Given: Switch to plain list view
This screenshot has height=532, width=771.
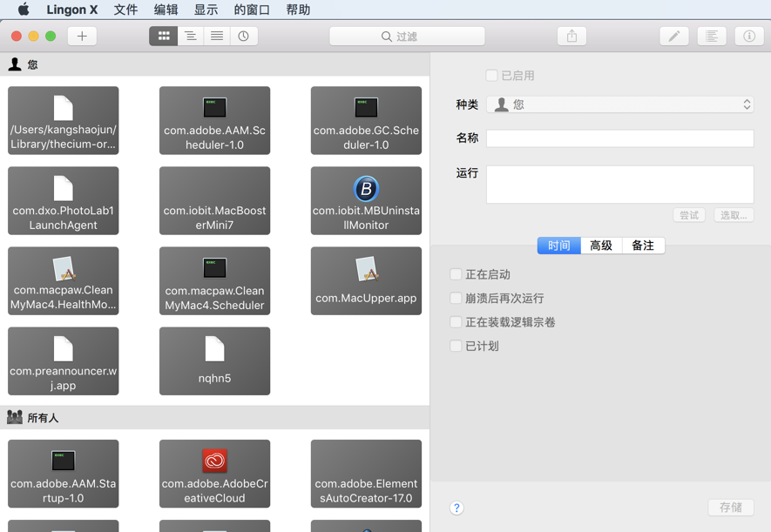Looking at the screenshot, I should click(x=217, y=37).
